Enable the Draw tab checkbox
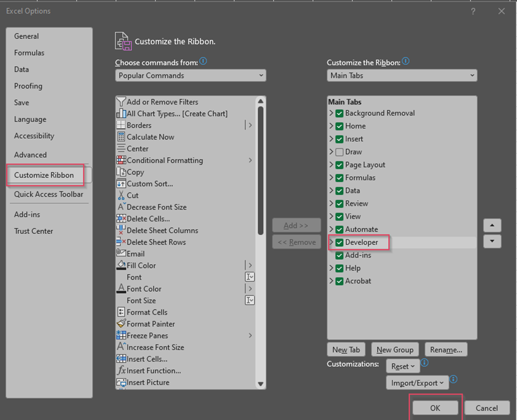Screen dimensions: 517x420 339,152
